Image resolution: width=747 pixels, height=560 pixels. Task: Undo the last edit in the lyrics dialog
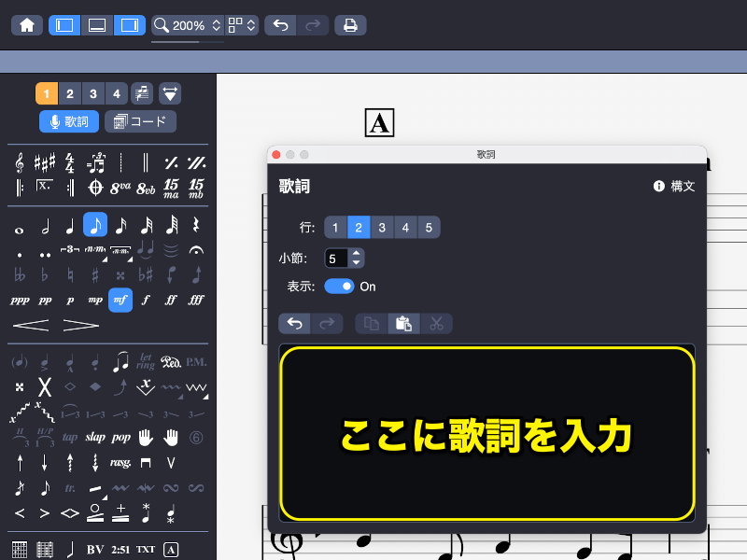pyautogui.click(x=294, y=324)
